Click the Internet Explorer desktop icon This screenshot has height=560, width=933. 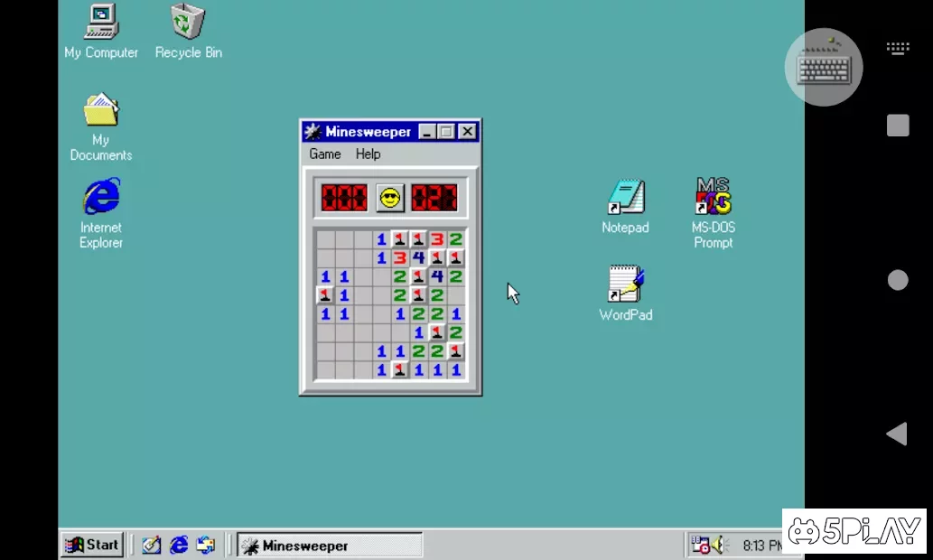pyautogui.click(x=101, y=198)
